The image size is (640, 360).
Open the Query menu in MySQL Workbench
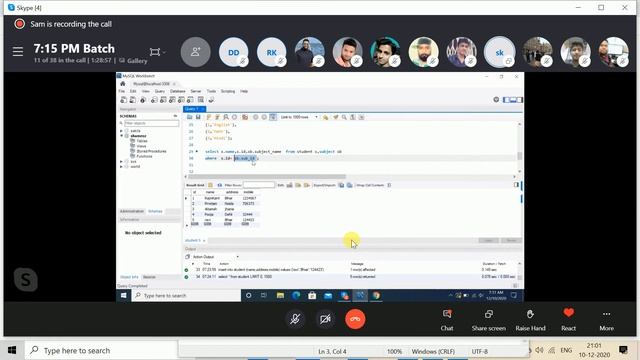point(160,91)
